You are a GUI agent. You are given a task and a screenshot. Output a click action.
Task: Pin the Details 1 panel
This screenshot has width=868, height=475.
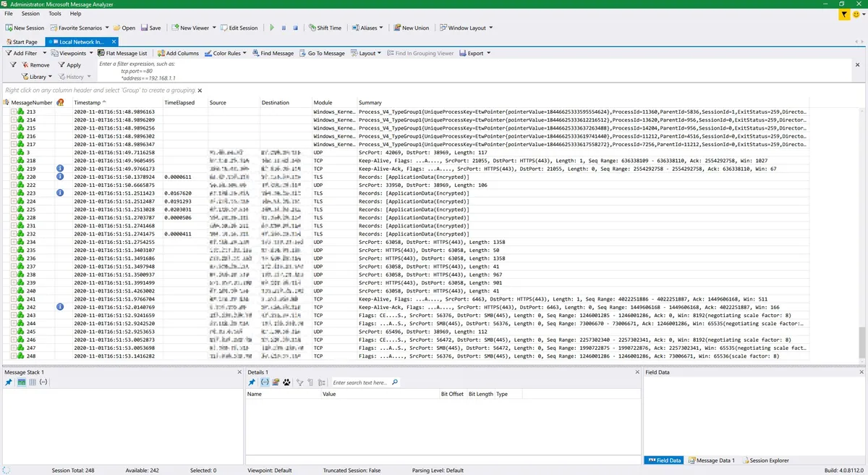(x=252, y=382)
